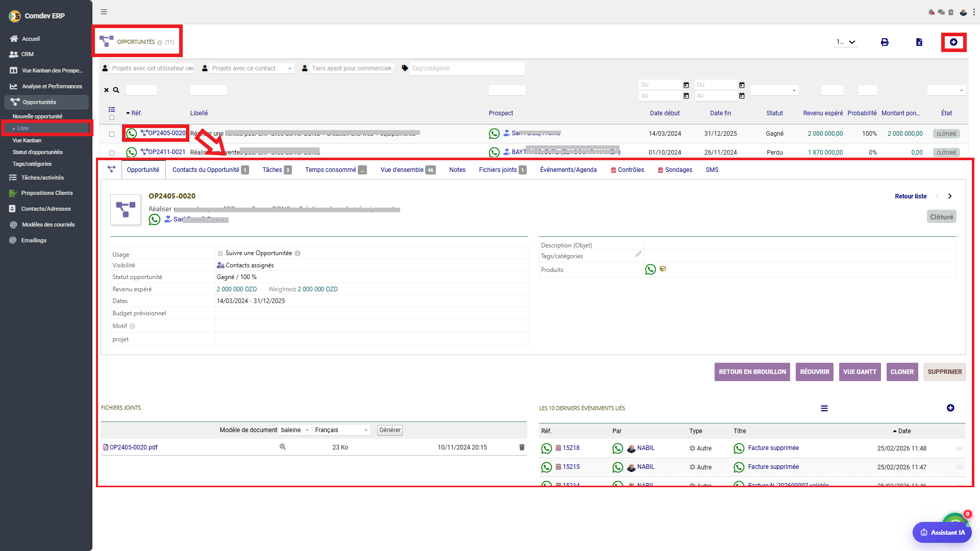Open column selector list icon

point(112,110)
